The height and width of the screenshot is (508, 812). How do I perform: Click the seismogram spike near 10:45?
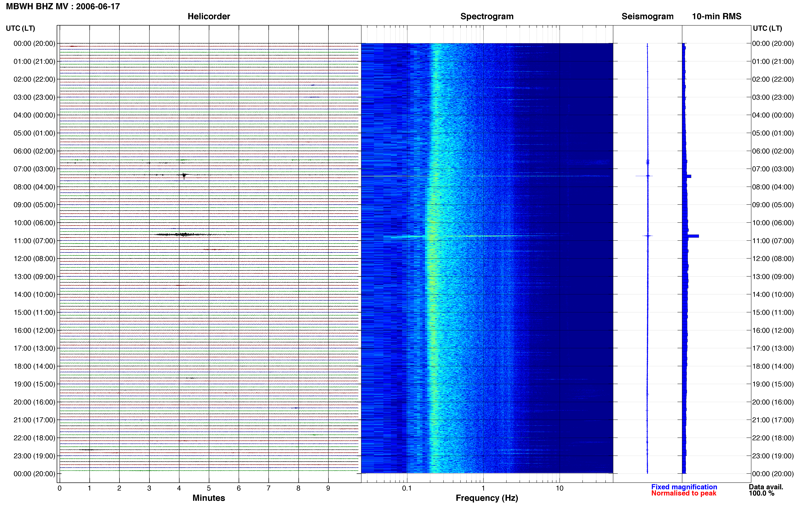[648, 236]
